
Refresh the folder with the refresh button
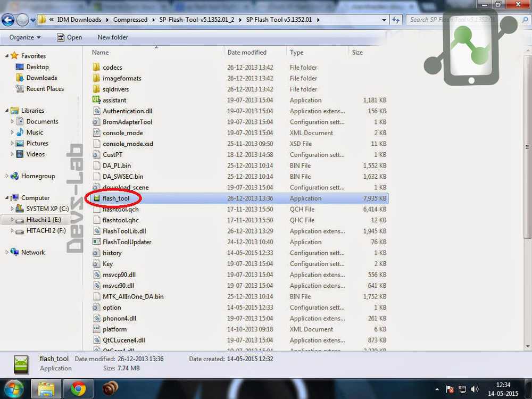396,20
